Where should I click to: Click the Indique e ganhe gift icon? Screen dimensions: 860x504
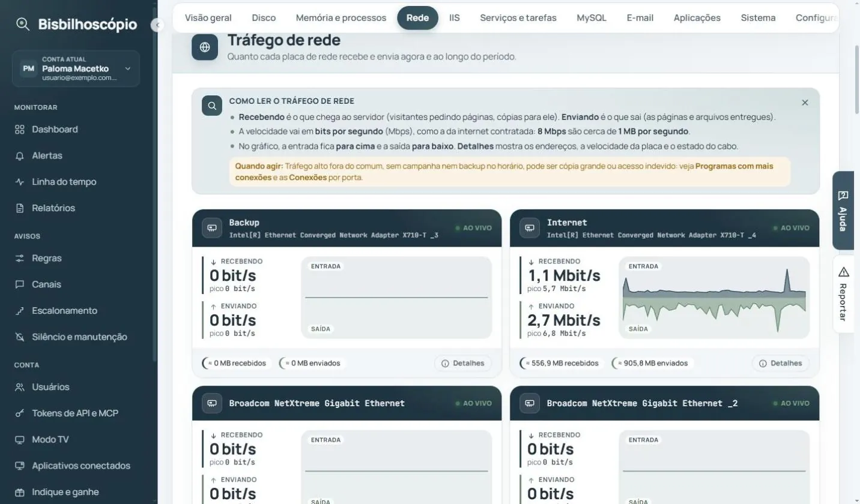coord(20,492)
